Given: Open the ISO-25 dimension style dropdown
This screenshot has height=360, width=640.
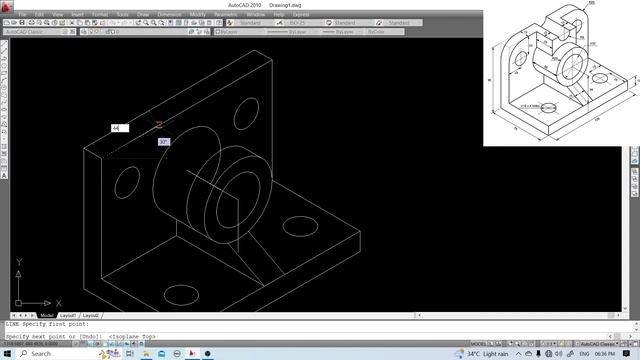Looking at the screenshot, I should coord(304,23).
